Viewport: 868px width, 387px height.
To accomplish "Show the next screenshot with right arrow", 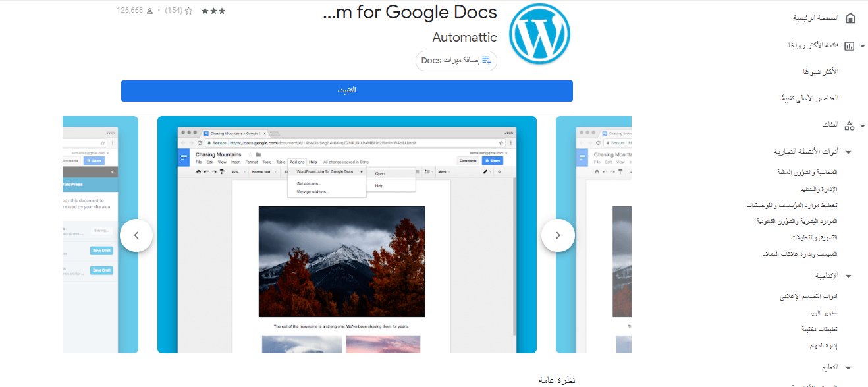I will (x=558, y=235).
